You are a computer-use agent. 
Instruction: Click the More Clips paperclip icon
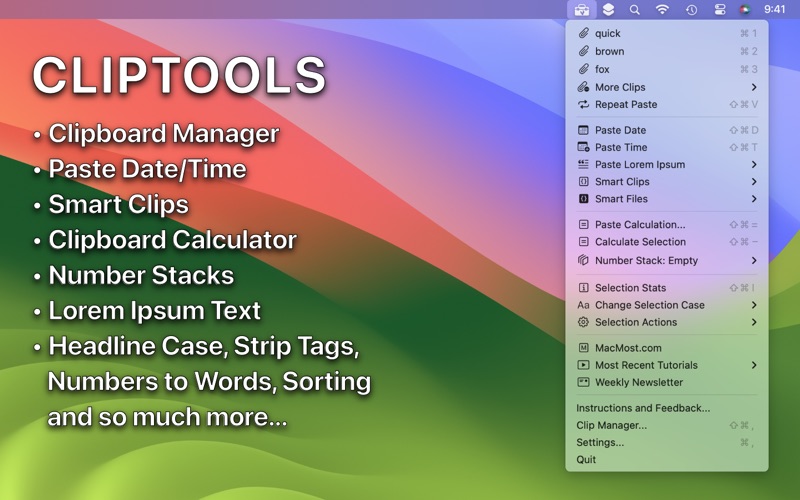tap(583, 87)
